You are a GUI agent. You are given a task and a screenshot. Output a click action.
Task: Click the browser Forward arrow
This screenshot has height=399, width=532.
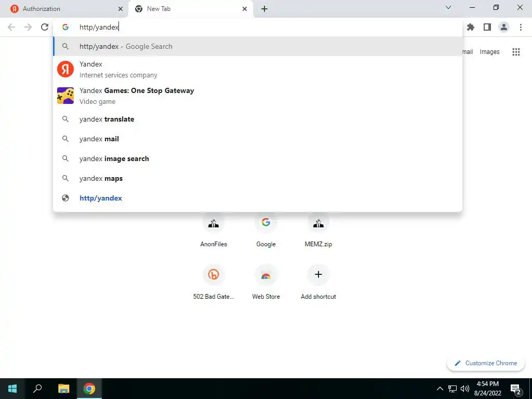pos(28,27)
